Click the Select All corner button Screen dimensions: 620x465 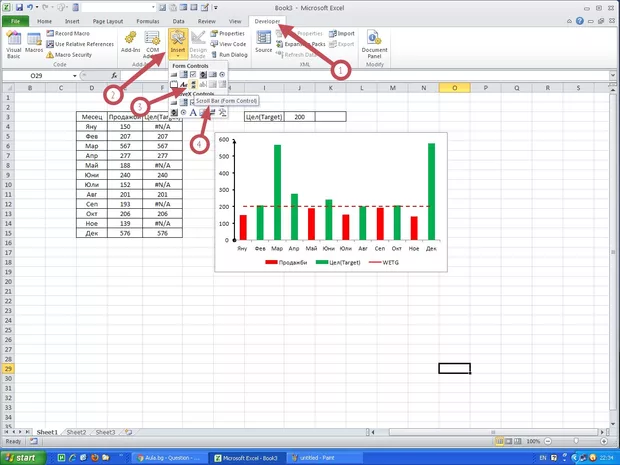point(8,88)
